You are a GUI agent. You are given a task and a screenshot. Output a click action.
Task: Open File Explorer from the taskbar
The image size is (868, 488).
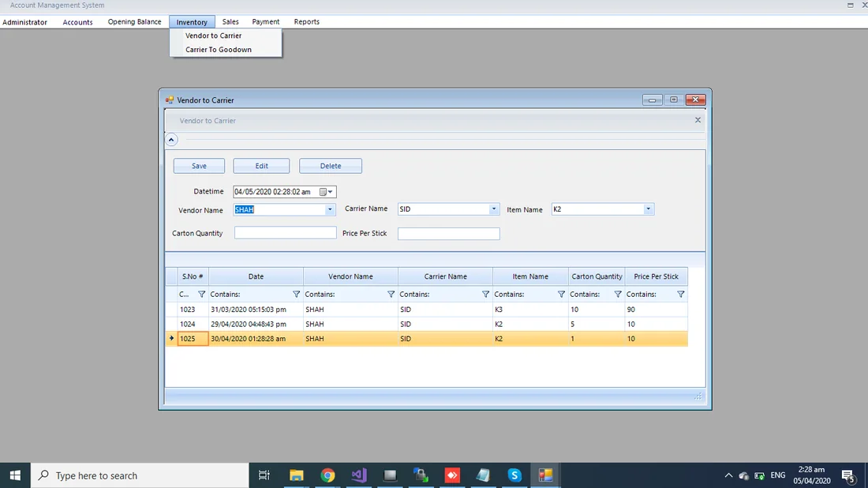tap(296, 475)
